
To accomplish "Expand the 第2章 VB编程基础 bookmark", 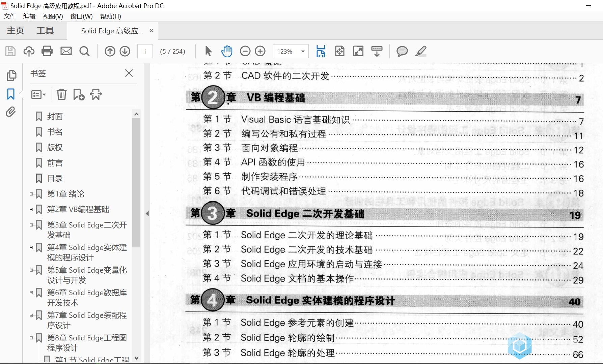I will pyautogui.click(x=31, y=209).
